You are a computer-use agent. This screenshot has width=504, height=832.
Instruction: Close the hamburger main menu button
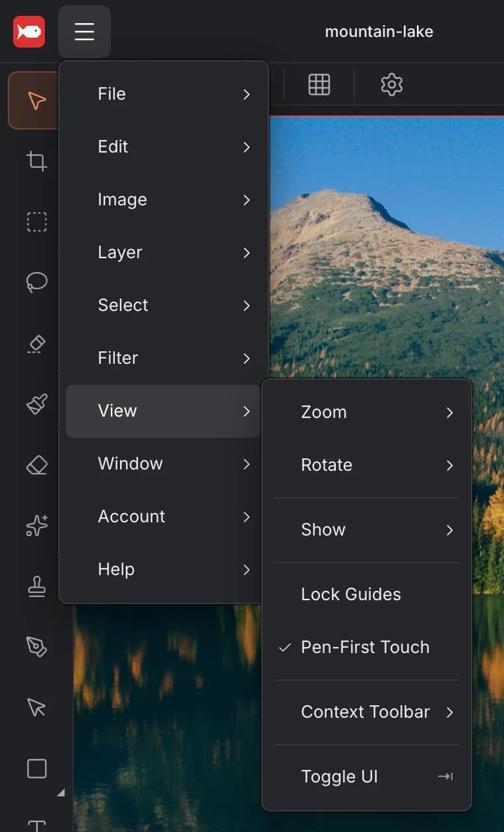[x=84, y=32]
